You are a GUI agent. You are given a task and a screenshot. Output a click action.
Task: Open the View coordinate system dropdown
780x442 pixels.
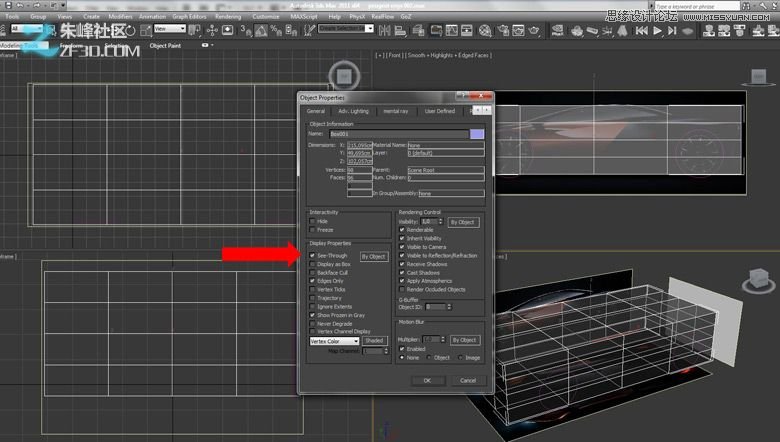pyautogui.click(x=169, y=29)
